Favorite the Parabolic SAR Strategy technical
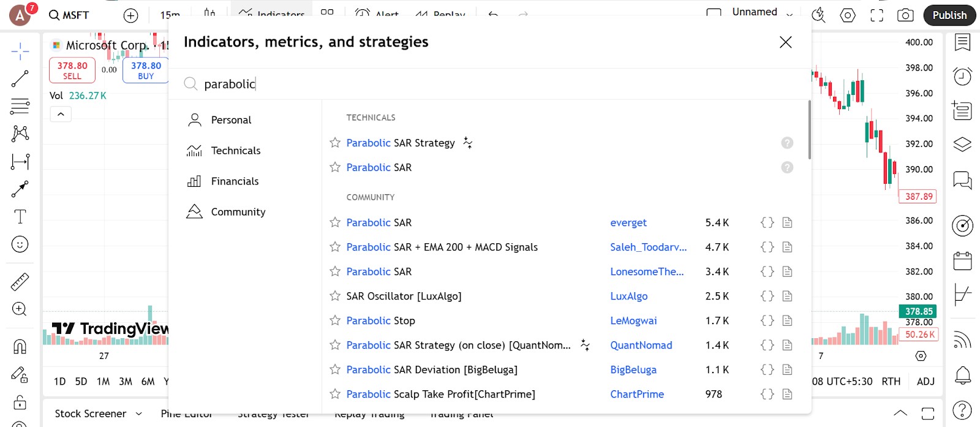This screenshot has height=427, width=980. click(x=335, y=143)
